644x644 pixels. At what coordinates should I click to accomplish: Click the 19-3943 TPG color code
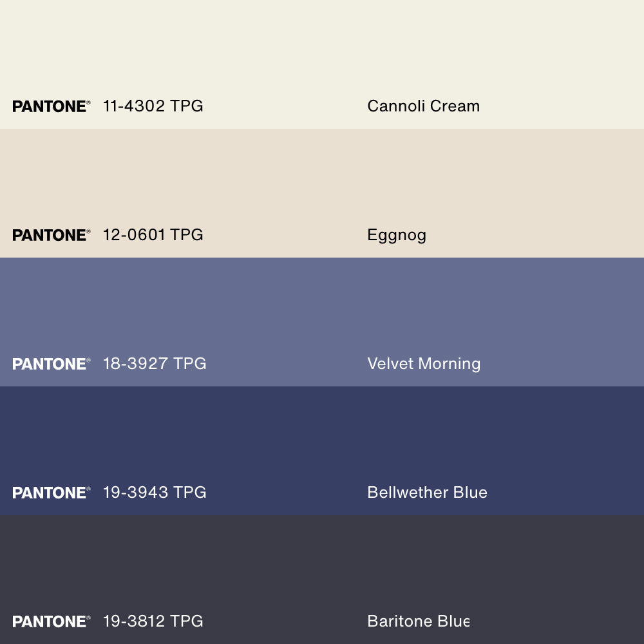pos(155,493)
